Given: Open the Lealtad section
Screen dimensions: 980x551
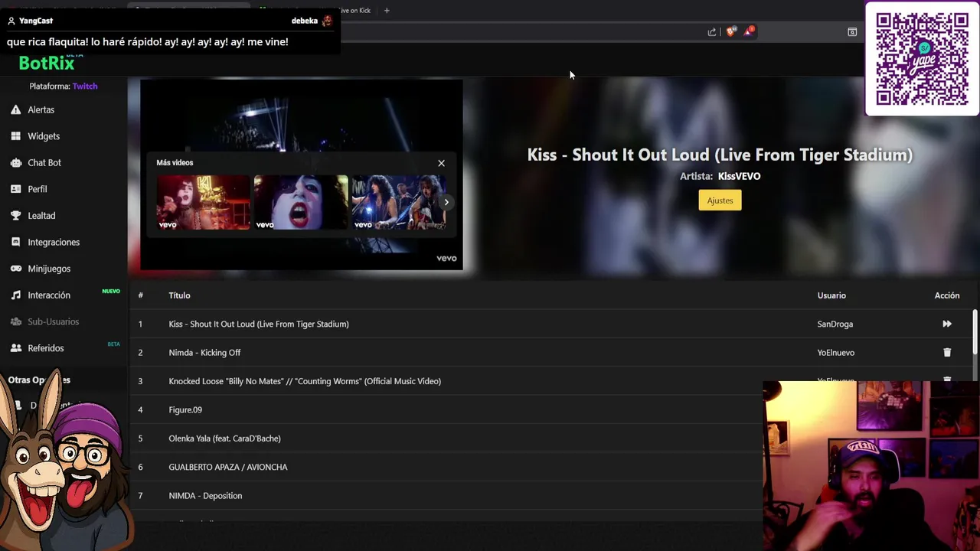Looking at the screenshot, I should coord(41,216).
